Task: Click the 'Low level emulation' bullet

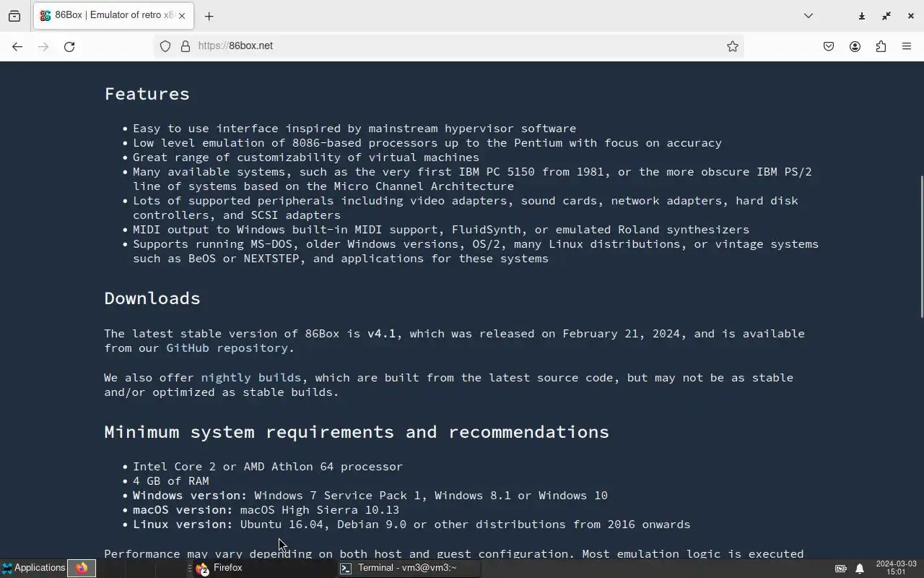Action: (x=427, y=143)
